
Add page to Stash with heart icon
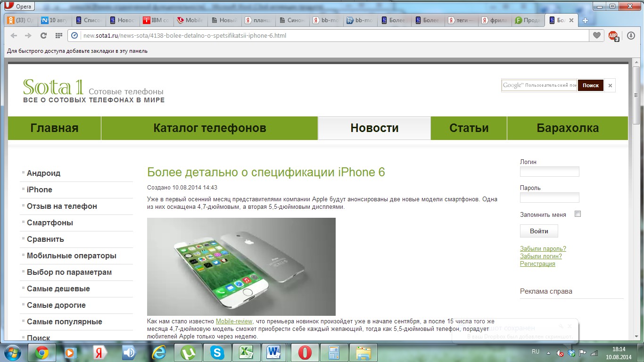click(597, 35)
